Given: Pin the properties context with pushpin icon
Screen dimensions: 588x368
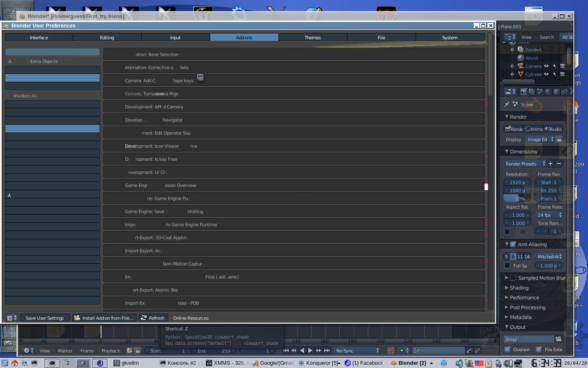Looking at the screenshot, I should (x=507, y=104).
